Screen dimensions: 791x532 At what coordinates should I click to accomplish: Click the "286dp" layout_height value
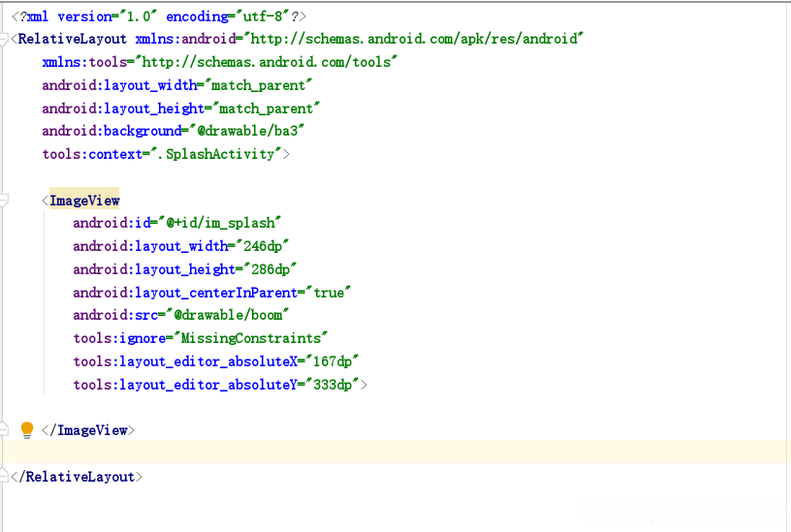[269, 269]
